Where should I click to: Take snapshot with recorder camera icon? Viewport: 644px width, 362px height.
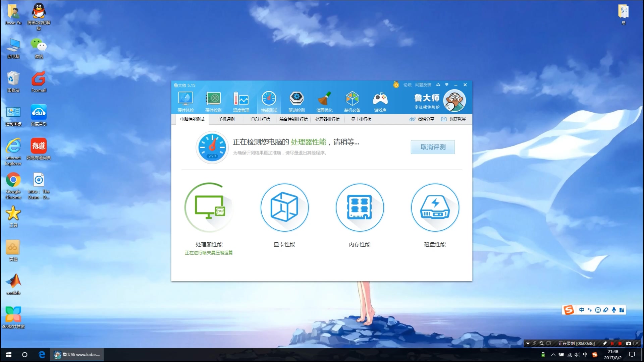629,343
